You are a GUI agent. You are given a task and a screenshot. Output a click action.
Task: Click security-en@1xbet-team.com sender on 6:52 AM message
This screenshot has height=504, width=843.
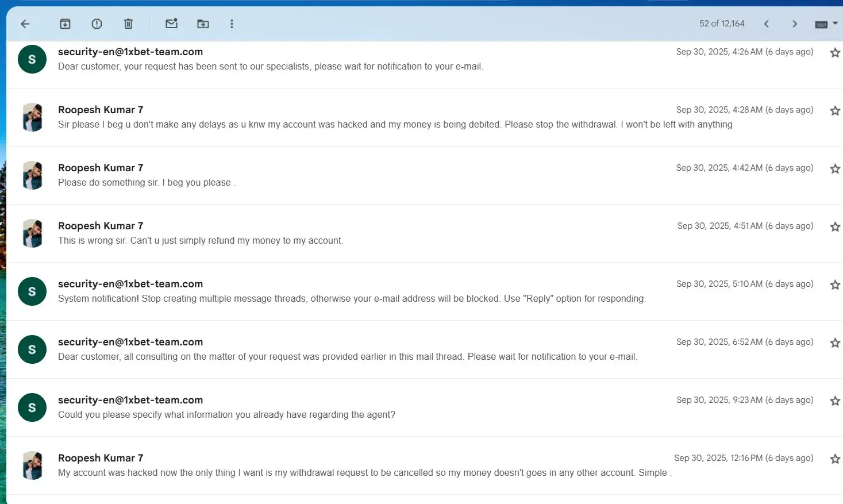(x=130, y=342)
